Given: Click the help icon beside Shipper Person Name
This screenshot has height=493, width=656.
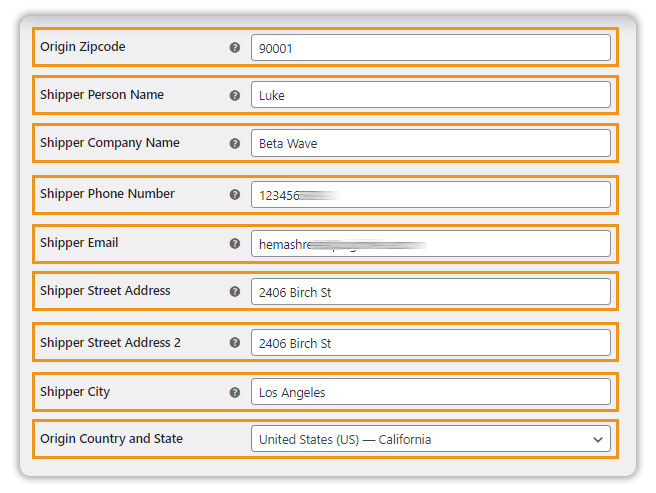Looking at the screenshot, I should pos(235,95).
